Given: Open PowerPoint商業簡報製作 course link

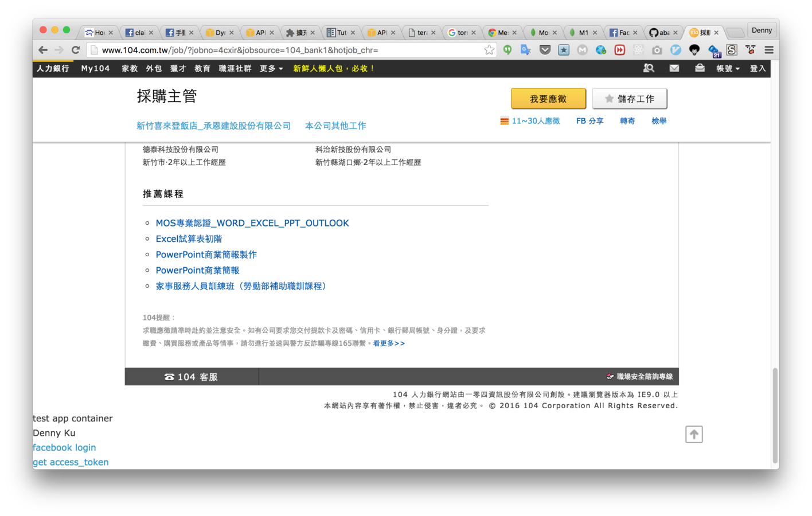Looking at the screenshot, I should 206,255.
